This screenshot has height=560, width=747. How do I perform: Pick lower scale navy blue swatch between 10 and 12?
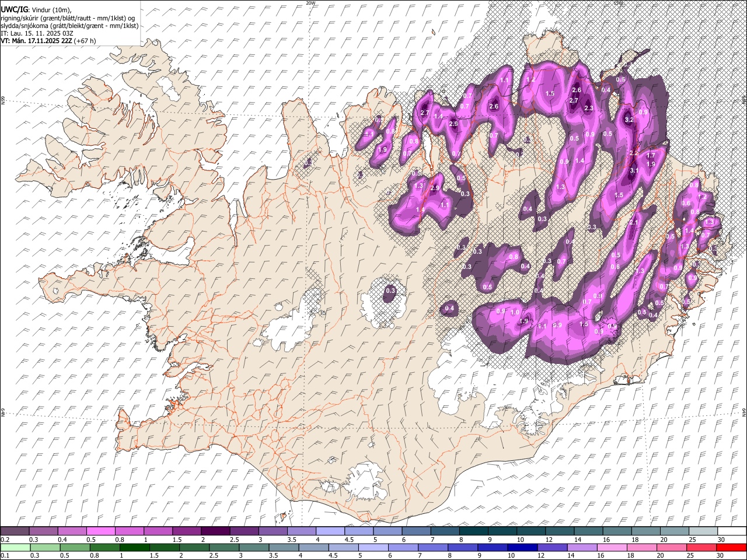[x=522, y=548]
